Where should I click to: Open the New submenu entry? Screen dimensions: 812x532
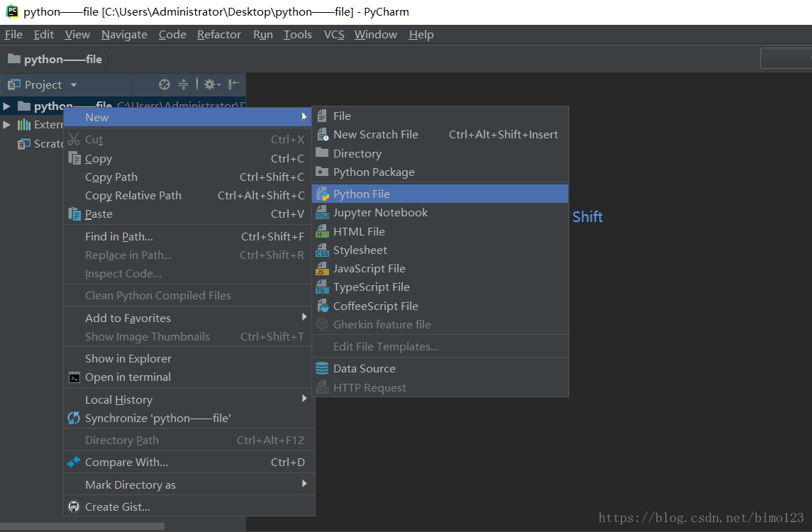click(187, 117)
